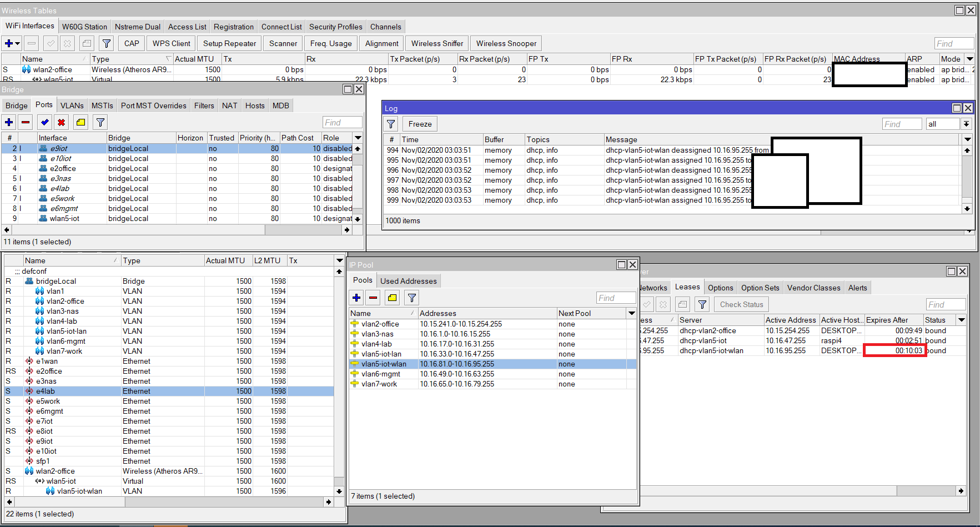Click the disable cross icon in Wireless Tables toolbar
The height and width of the screenshot is (527, 980).
pos(67,43)
